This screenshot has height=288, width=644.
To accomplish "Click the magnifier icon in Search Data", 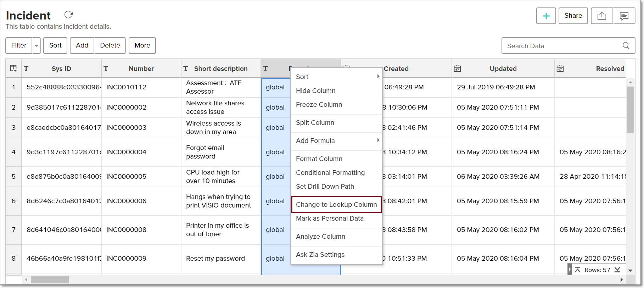I will pos(626,46).
